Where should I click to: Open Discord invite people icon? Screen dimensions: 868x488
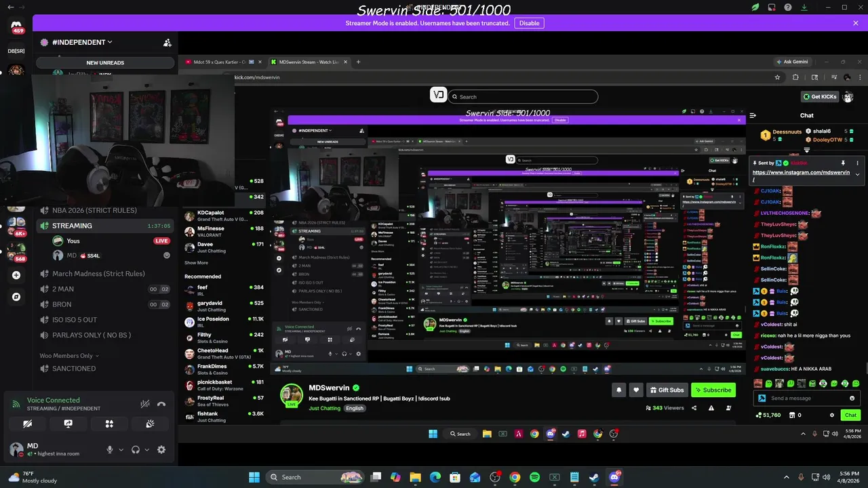tap(167, 43)
